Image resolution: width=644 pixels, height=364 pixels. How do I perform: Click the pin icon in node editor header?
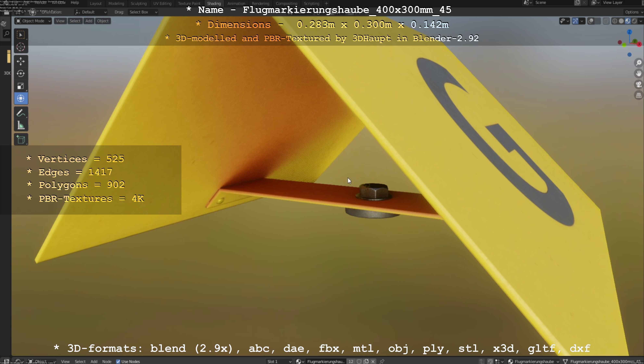point(382,361)
